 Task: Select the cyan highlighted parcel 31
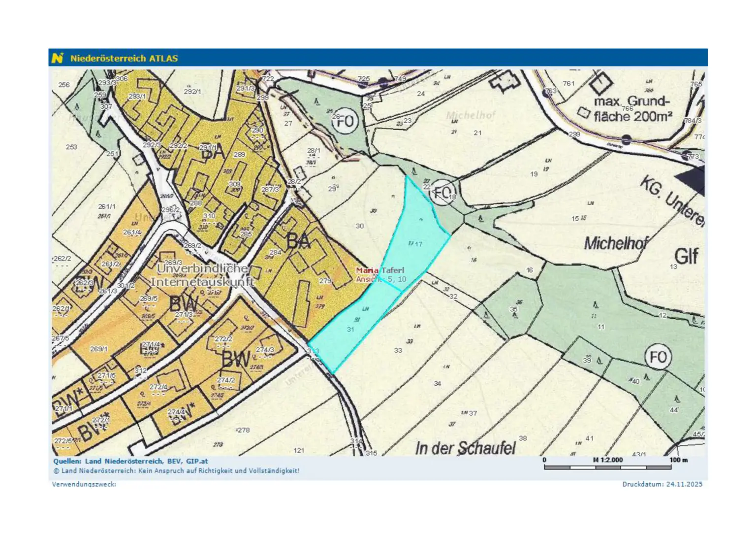click(x=354, y=328)
